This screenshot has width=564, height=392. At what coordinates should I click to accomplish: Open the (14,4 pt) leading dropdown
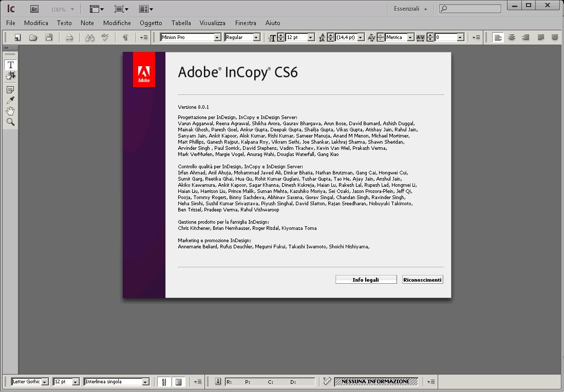(x=361, y=37)
